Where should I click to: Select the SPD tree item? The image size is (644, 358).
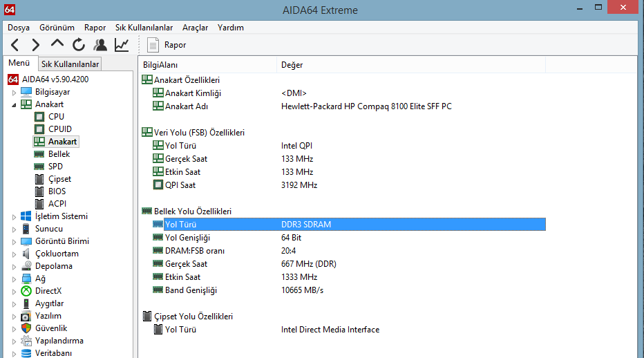(x=55, y=167)
